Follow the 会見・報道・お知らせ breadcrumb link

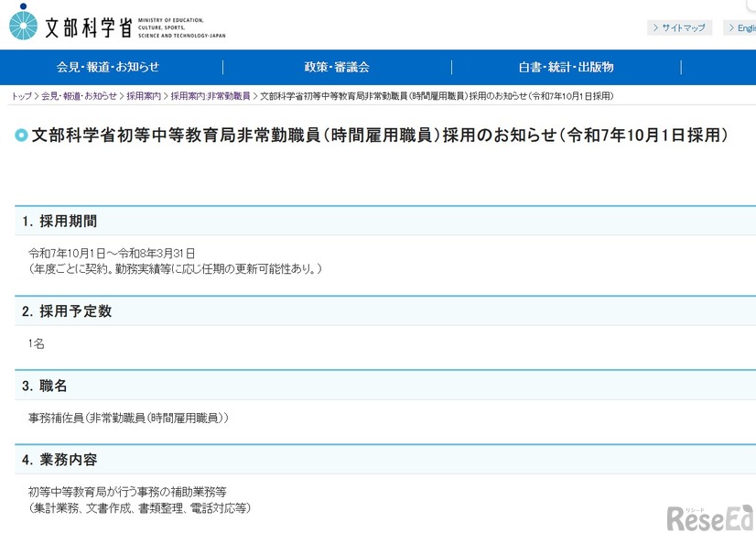click(x=79, y=96)
